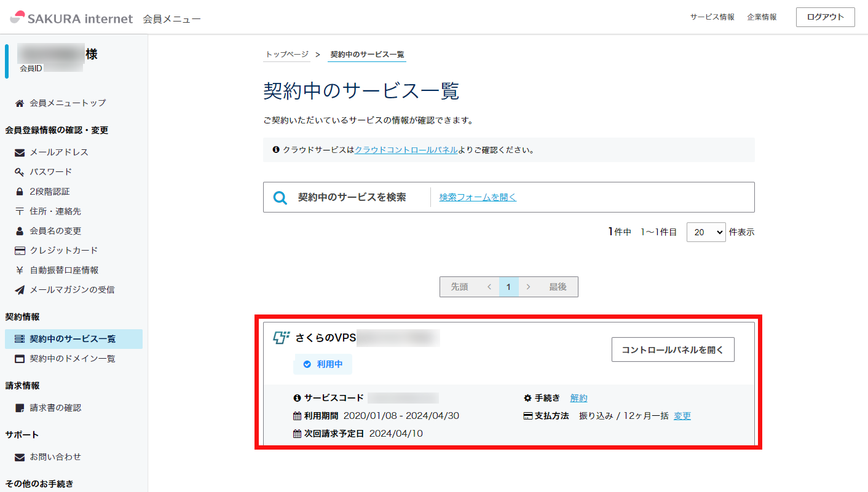Click the 解約 link
The height and width of the screenshot is (492, 868).
(x=578, y=398)
